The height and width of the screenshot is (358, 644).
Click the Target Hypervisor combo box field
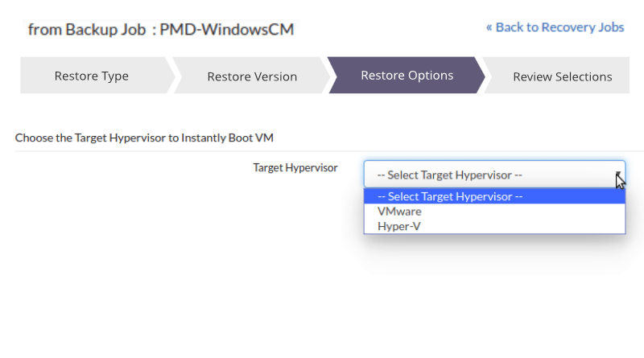tap(483, 175)
